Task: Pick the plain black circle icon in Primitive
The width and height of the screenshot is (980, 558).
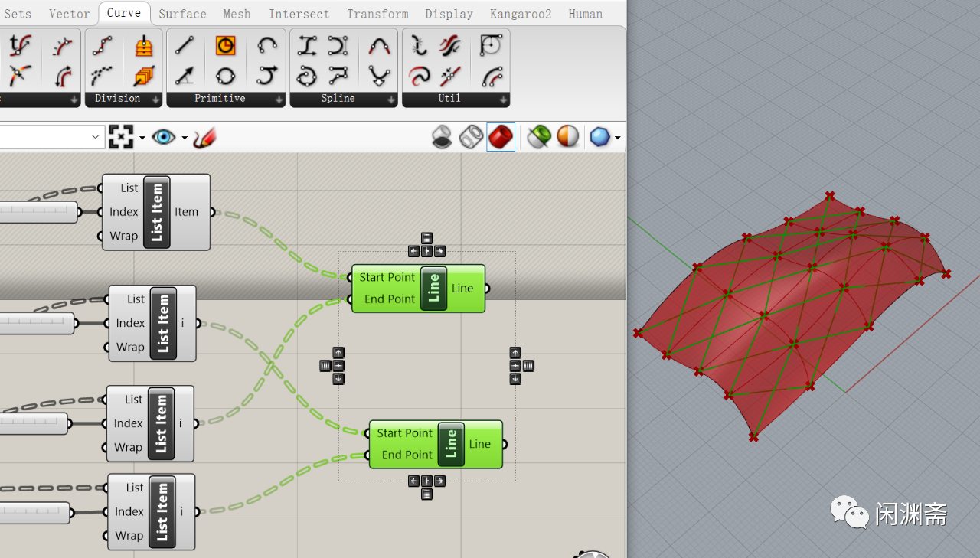Action: coord(225,76)
